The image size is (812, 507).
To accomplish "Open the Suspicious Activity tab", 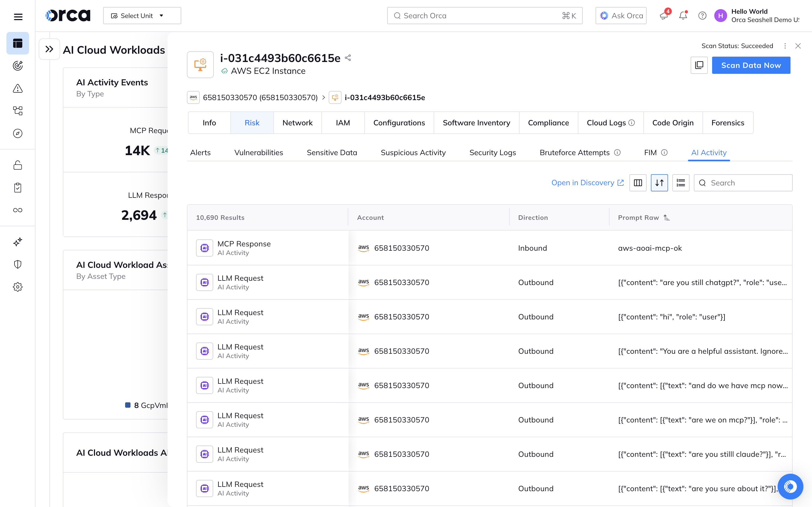I will 413,152.
